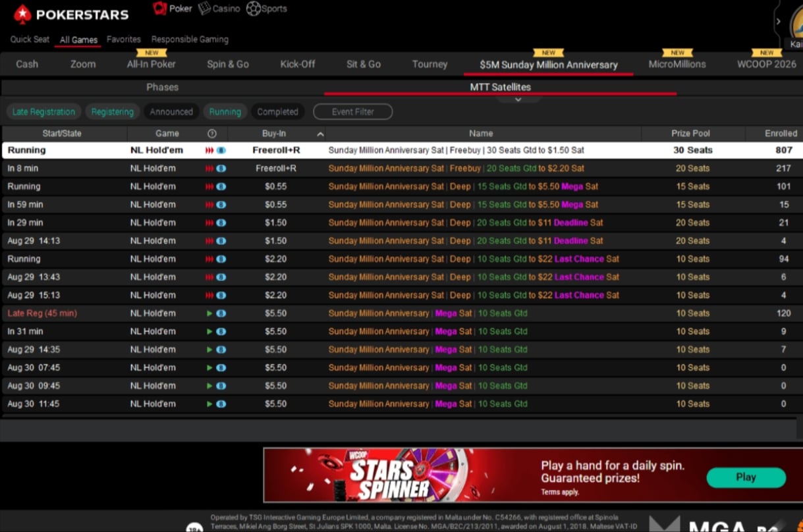Viewport: 803px width, 532px height.
Task: Click turbo arrows icon in 'In 59 min' row
Action: [209, 205]
